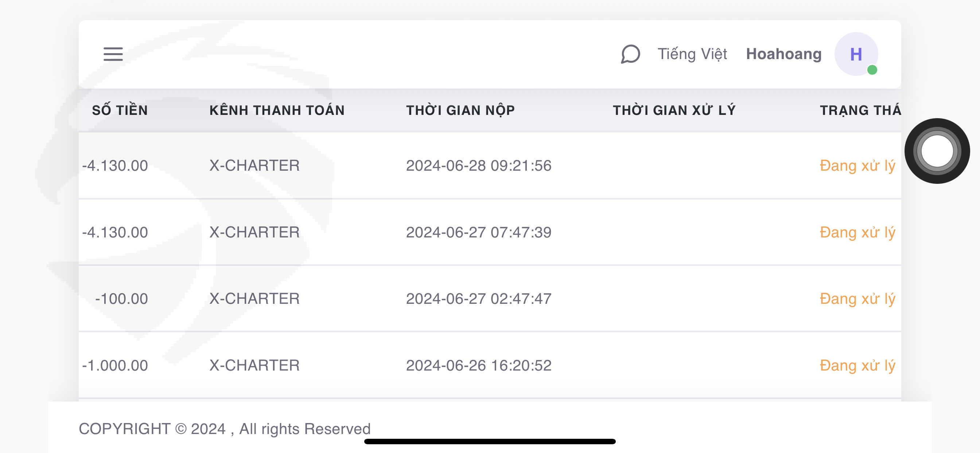Click the -100.00 amount entry
This screenshot has width=980, height=453.
pos(121,299)
